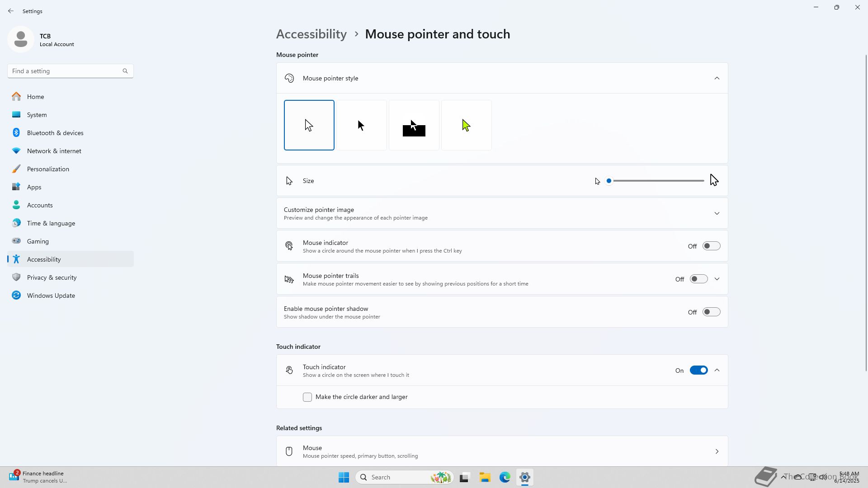Image resolution: width=868 pixels, height=488 pixels.
Task: Collapse the Mouse pointer style section
Action: coord(717,78)
